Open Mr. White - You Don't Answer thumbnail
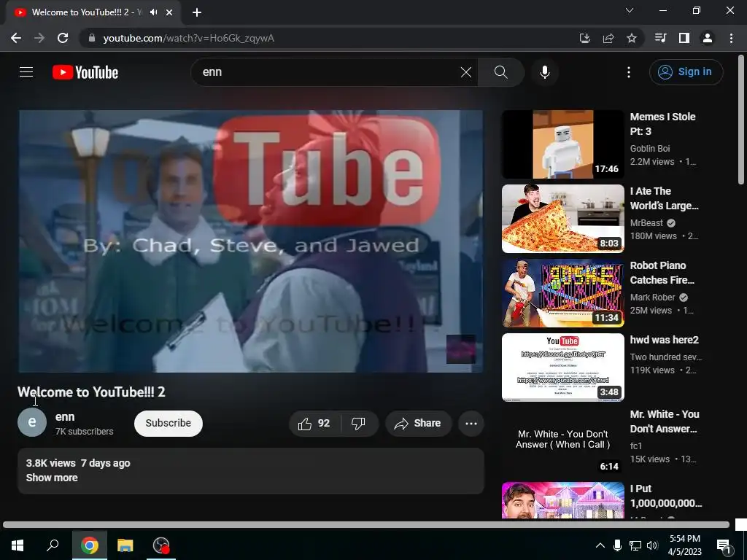The height and width of the screenshot is (560, 747). (x=562, y=441)
